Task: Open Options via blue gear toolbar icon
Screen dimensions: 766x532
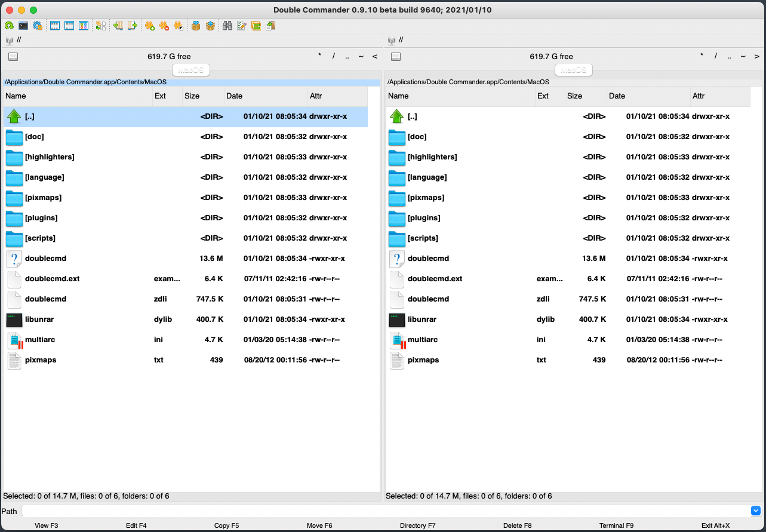Action: (x=38, y=26)
